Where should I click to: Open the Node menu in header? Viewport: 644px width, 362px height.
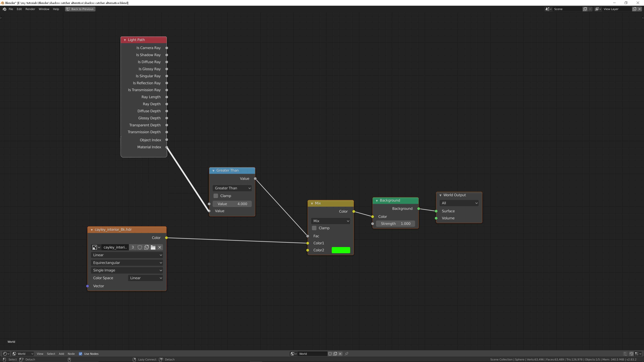71,354
